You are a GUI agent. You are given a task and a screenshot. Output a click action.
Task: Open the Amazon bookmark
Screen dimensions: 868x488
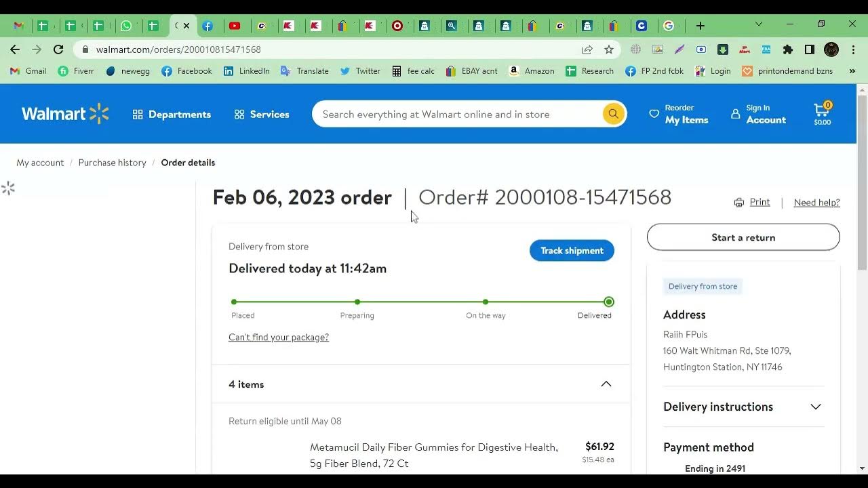(x=531, y=71)
